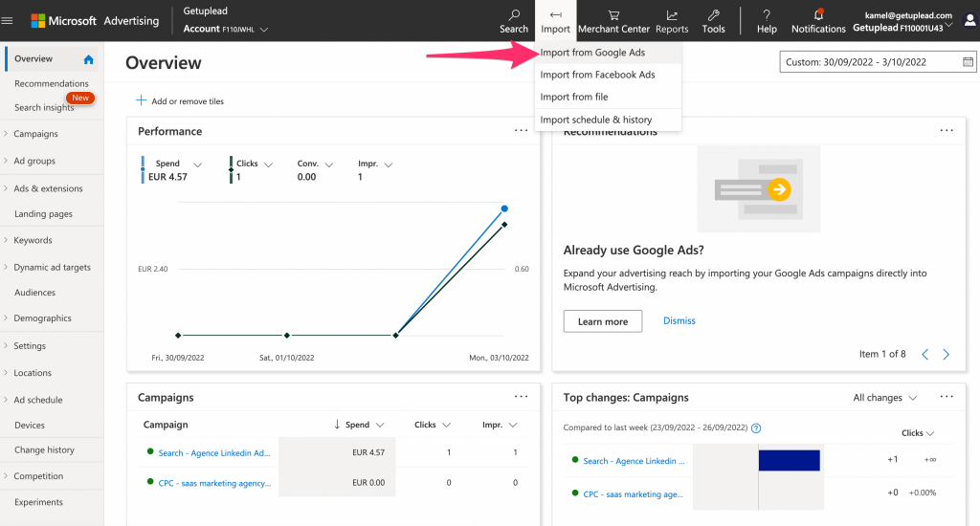Image resolution: width=980 pixels, height=526 pixels.
Task: Click the blue change bar for Agence Linkedin
Action: (x=789, y=460)
